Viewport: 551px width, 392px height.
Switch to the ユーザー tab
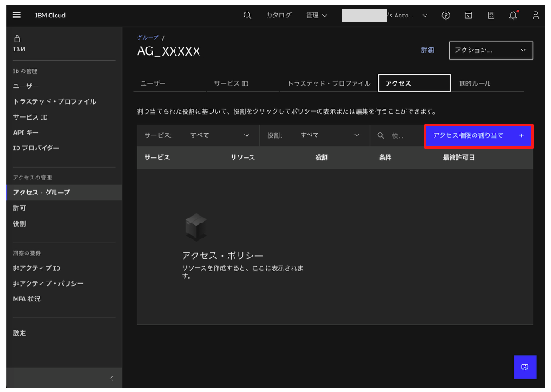point(153,84)
